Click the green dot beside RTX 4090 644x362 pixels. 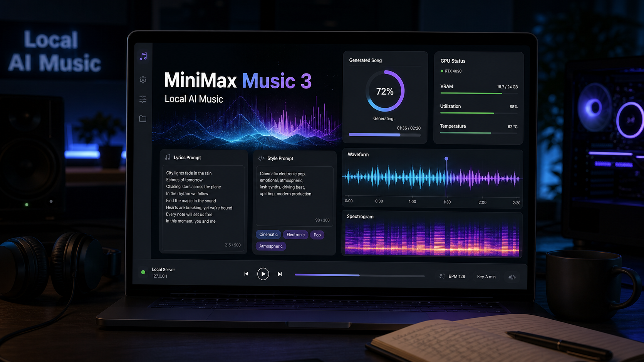coord(442,71)
